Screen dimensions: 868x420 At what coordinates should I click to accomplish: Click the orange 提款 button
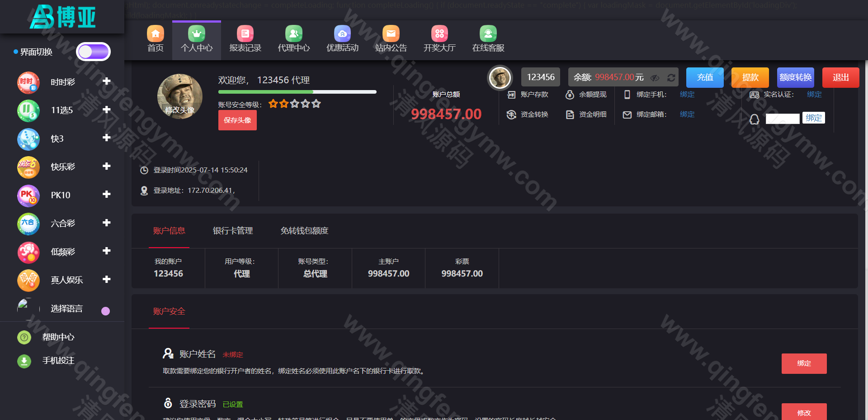click(x=750, y=77)
